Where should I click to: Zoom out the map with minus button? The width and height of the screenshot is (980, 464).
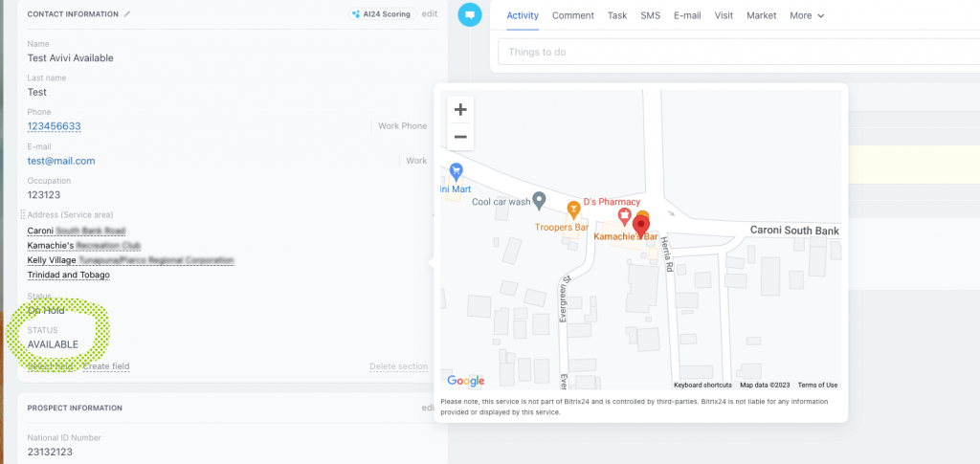point(460,137)
